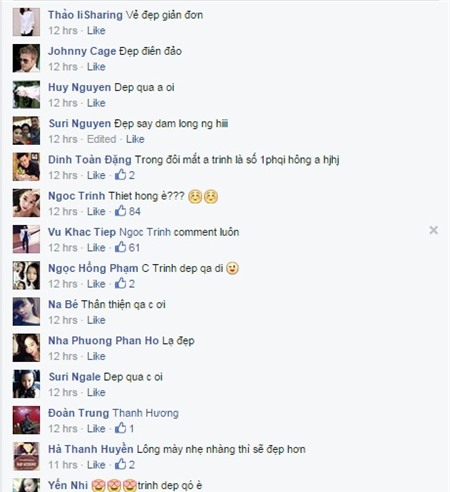Like Suri Nguyen's comment
The height and width of the screenshot is (492, 450).
(x=135, y=139)
